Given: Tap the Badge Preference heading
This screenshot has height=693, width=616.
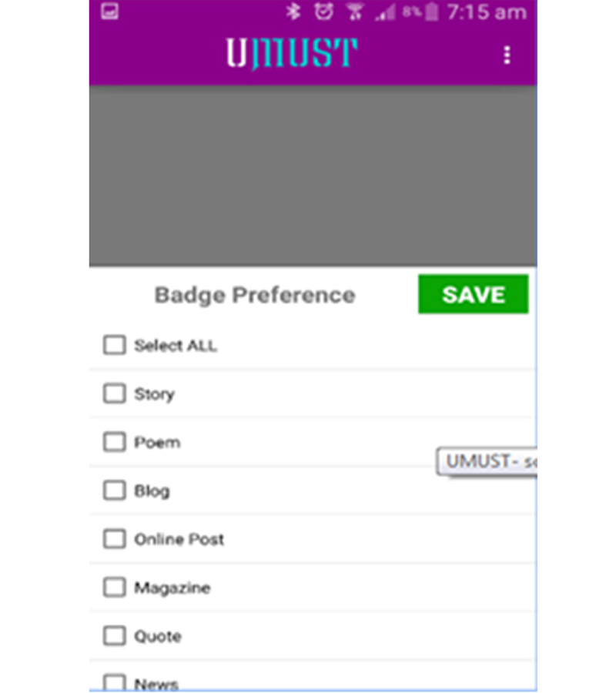Looking at the screenshot, I should tap(255, 295).
